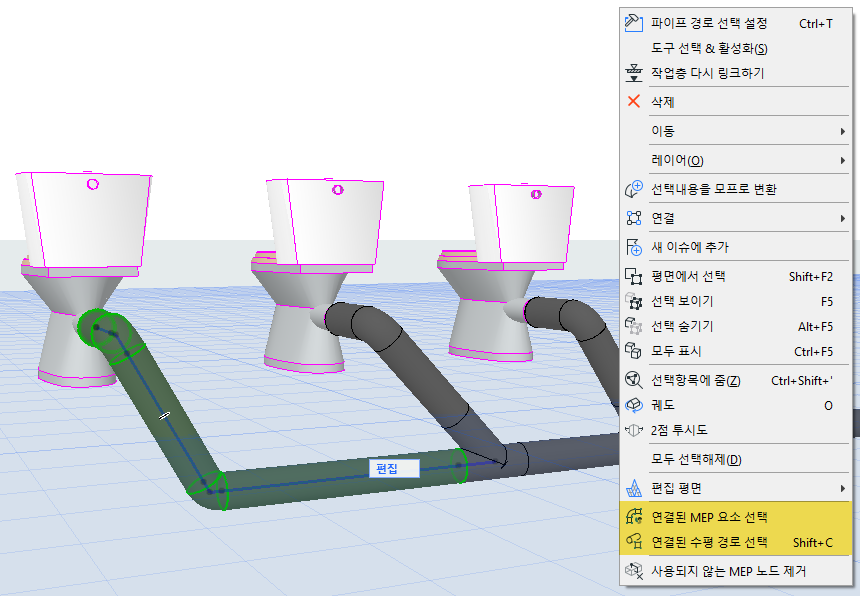Choose 평면에서 선택 menu text
This screenshot has height=596, width=860.
tap(688, 276)
